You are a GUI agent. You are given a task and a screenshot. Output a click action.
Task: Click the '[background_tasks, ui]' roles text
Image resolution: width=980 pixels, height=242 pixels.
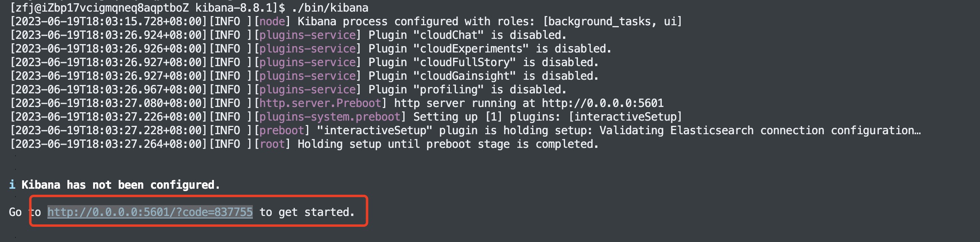click(612, 21)
